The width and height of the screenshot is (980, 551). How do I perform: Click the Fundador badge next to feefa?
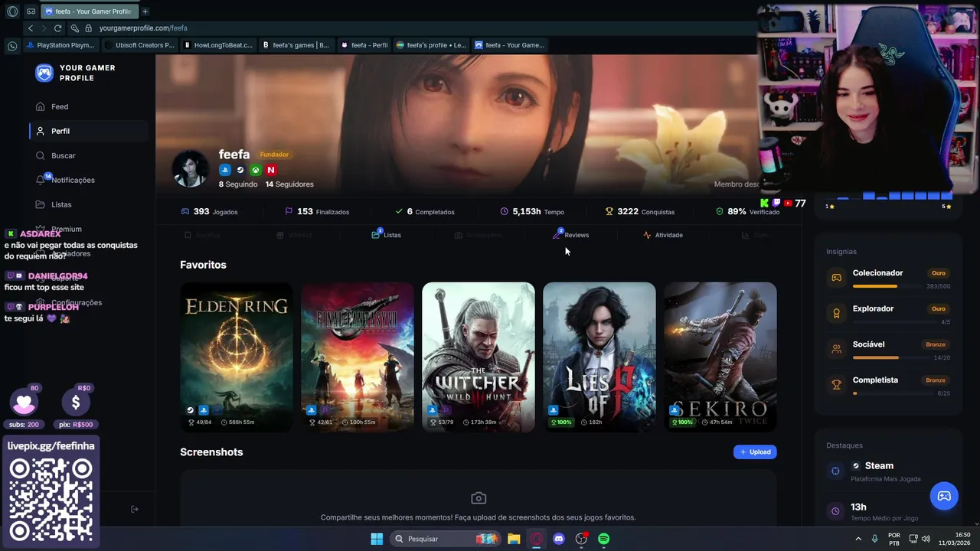274,155
